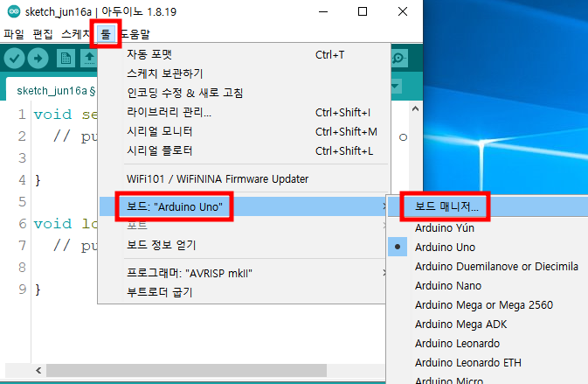This screenshot has height=384, width=588.
Task: Open the 파일 menu
Action: (14, 34)
